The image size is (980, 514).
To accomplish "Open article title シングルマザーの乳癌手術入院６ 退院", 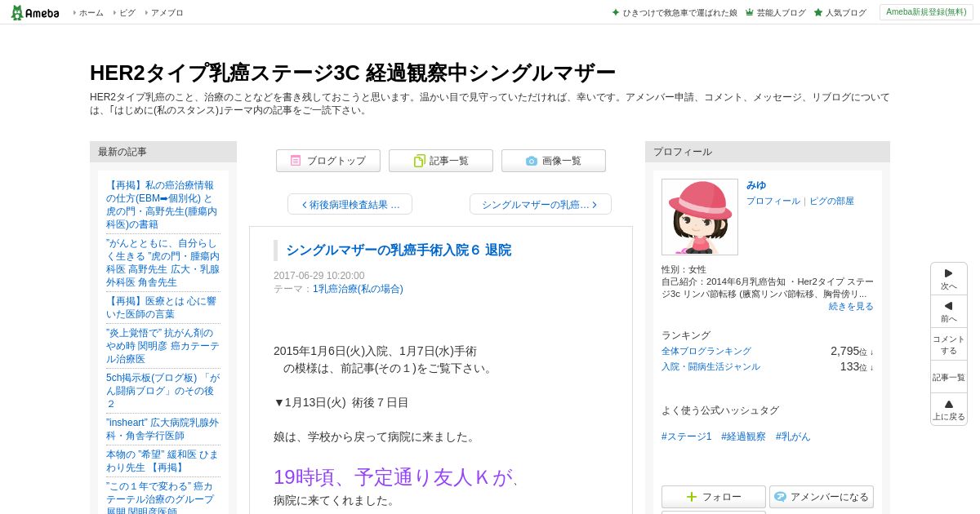I will click(399, 250).
